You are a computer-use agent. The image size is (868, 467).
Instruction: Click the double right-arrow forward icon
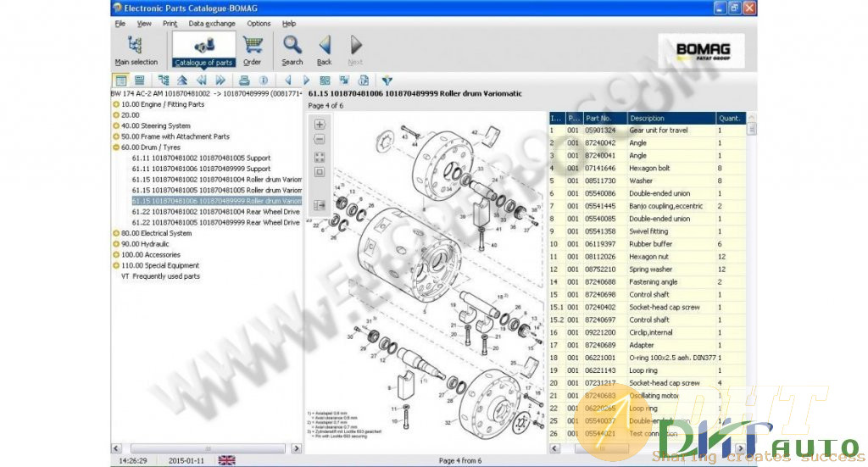pos(220,81)
